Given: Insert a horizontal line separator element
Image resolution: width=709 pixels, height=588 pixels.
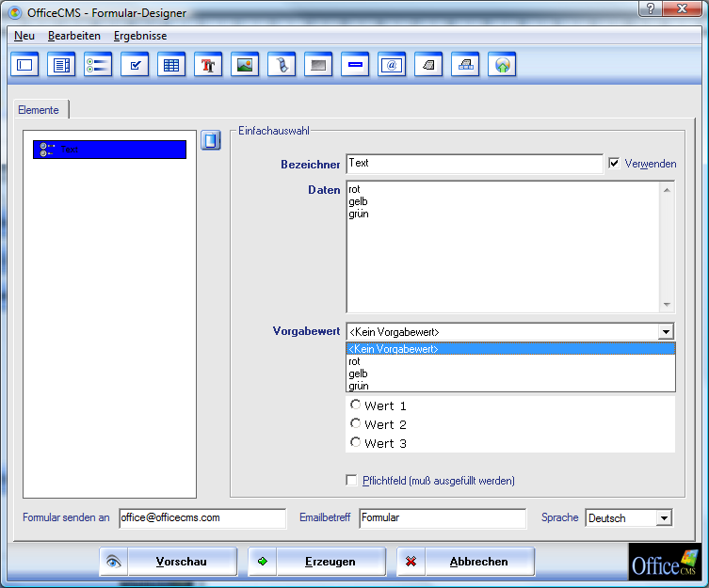Looking at the screenshot, I should 355,65.
